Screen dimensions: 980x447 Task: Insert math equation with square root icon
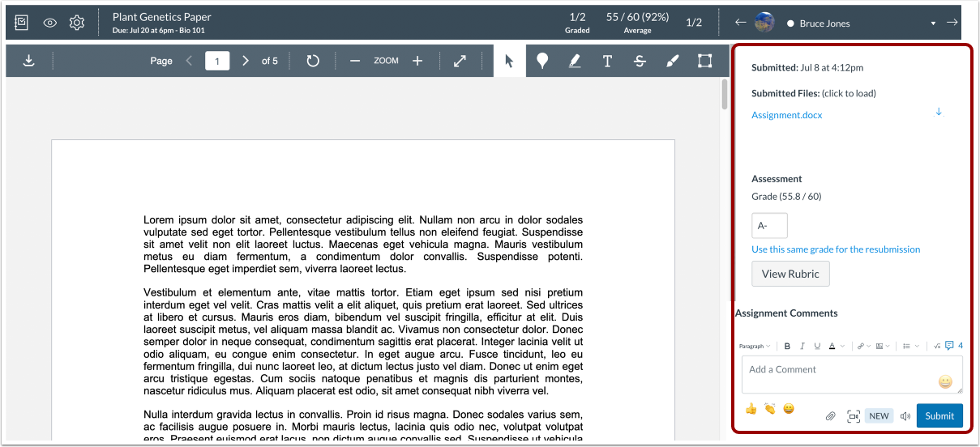click(x=937, y=346)
